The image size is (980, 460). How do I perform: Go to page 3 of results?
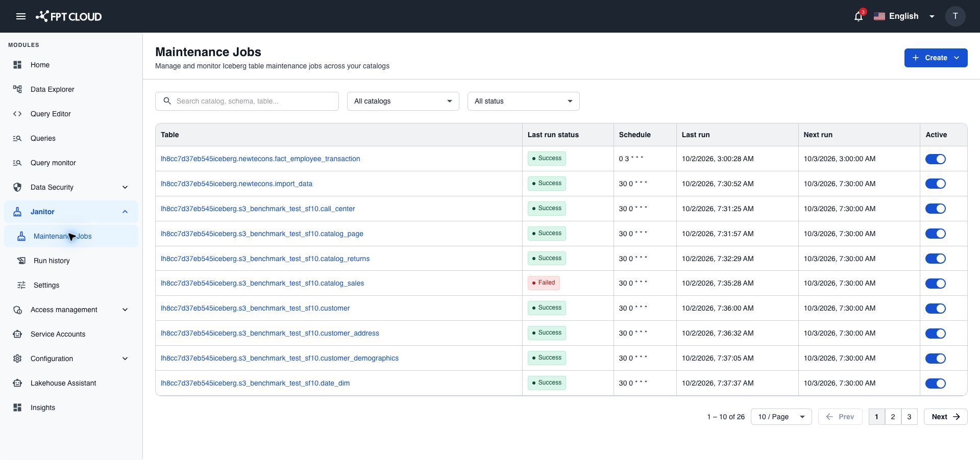coord(909,417)
